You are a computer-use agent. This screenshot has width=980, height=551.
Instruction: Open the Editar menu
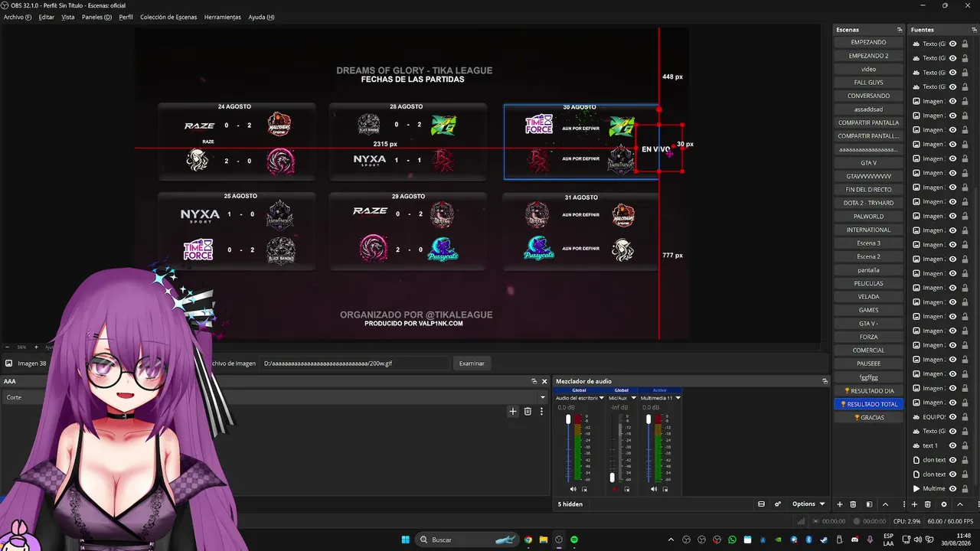click(x=46, y=17)
